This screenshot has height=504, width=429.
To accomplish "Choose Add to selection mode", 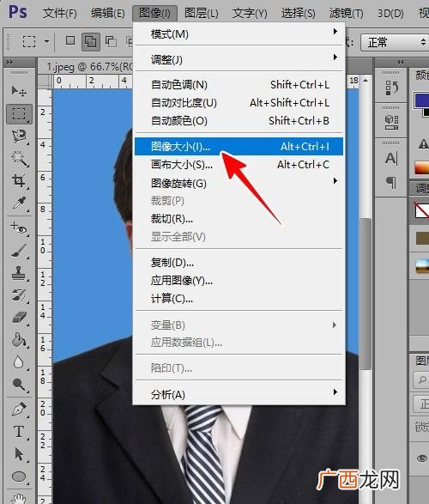I will [x=90, y=42].
